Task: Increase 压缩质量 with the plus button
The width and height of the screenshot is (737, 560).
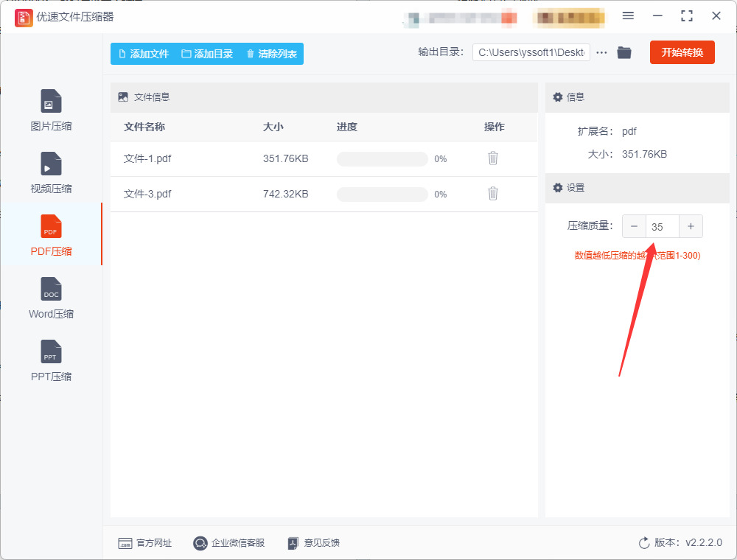Action: point(691,226)
